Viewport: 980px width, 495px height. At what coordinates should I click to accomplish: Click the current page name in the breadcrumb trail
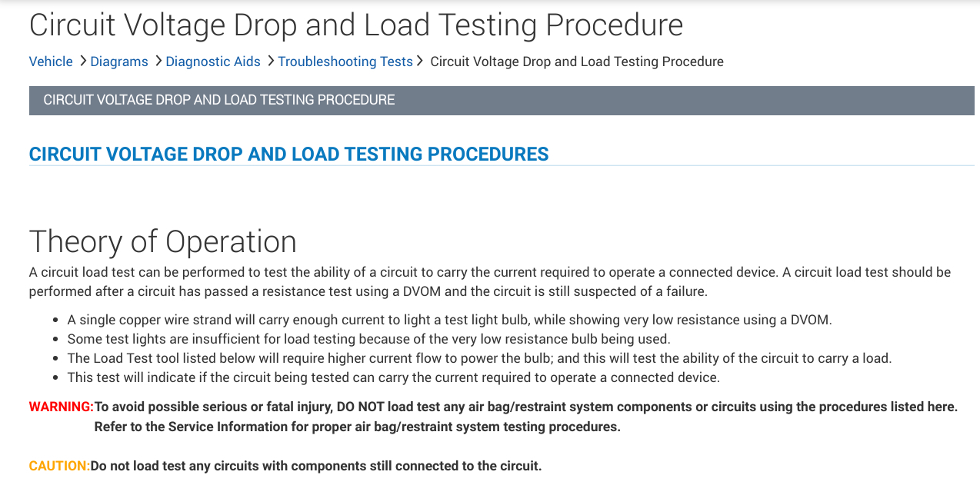tap(576, 61)
